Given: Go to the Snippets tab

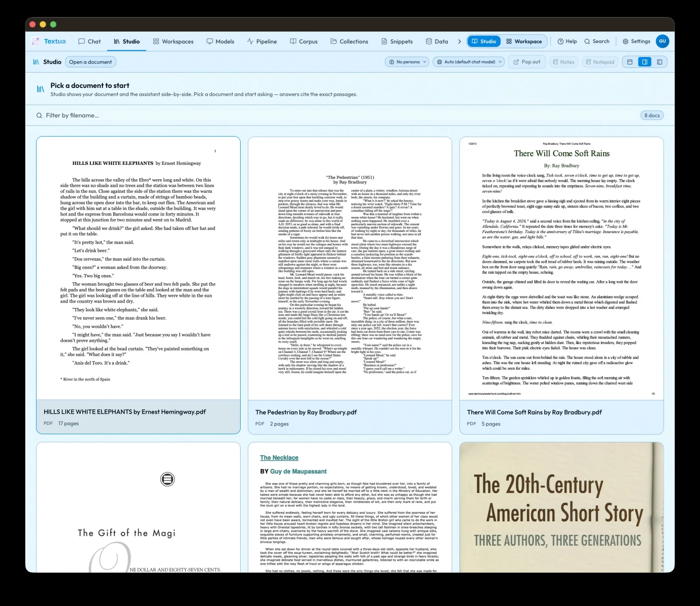Looking at the screenshot, I should click(397, 42).
